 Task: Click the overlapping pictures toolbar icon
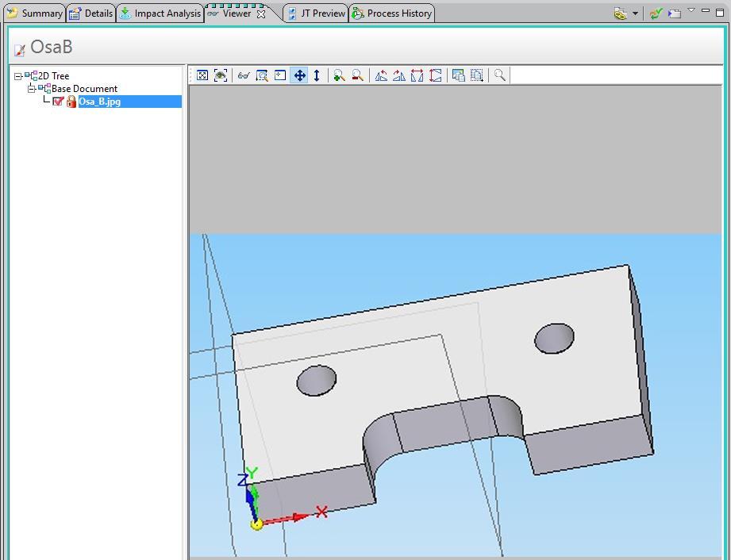tap(459, 75)
